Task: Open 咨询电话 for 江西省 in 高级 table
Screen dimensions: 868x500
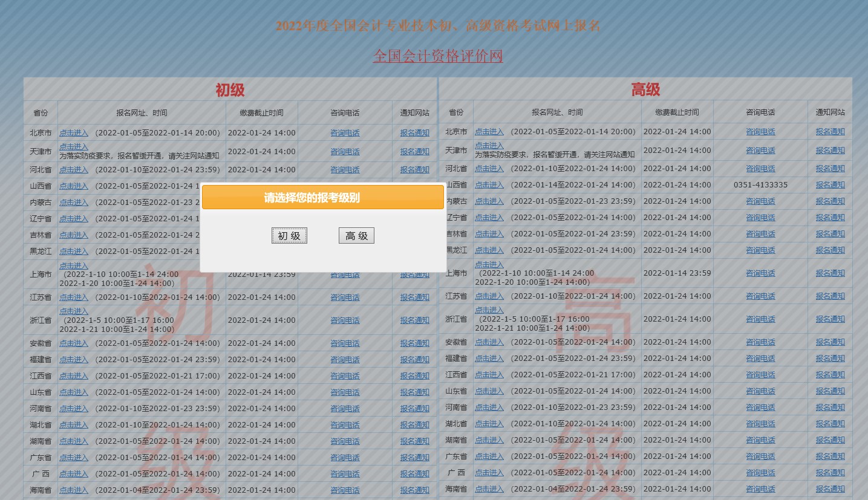Action: coord(760,375)
